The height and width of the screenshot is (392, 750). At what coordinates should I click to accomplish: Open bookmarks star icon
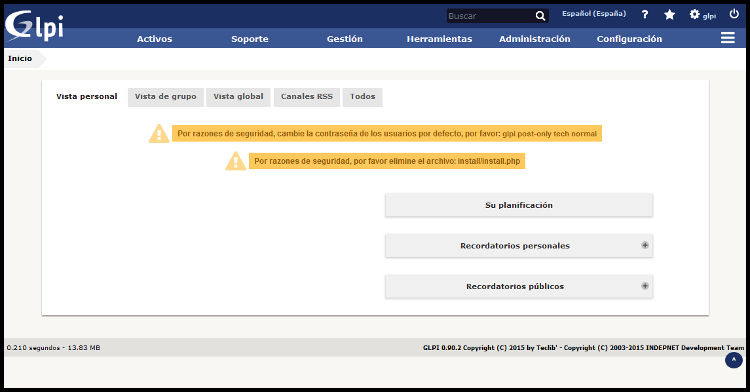pyautogui.click(x=670, y=15)
